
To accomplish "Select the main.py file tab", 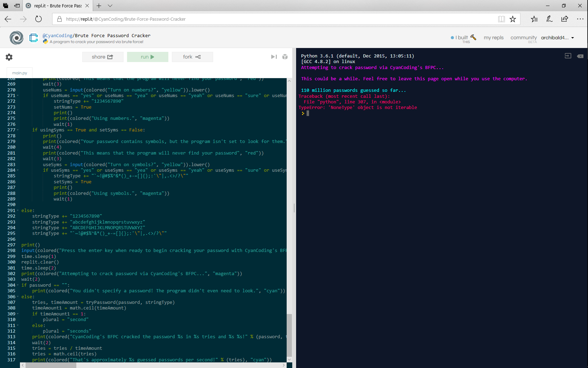I will coord(20,73).
